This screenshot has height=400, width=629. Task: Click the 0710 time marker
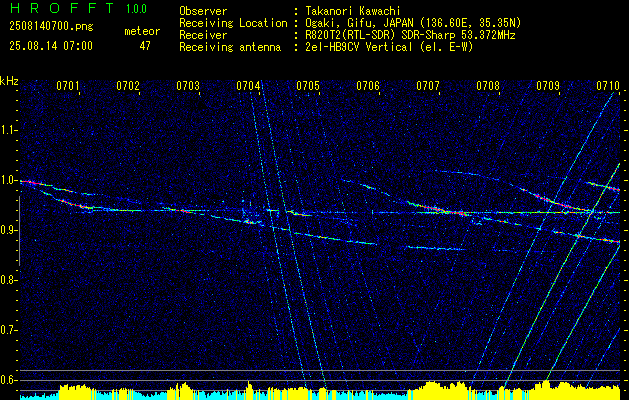pos(608,86)
